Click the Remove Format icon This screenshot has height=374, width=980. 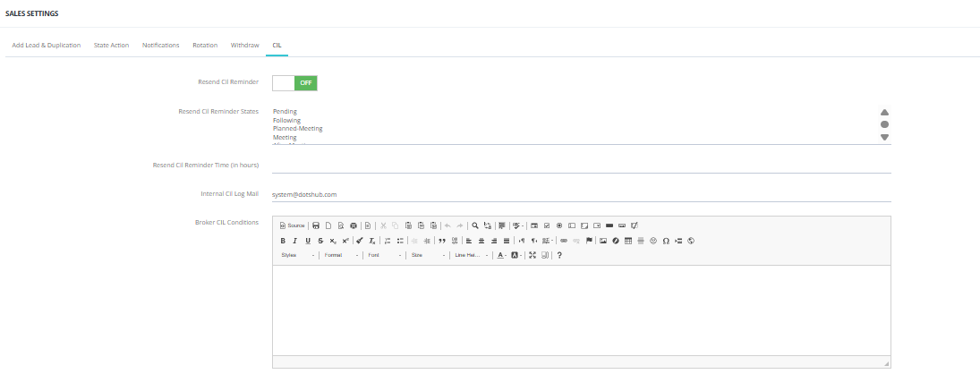pos(372,241)
